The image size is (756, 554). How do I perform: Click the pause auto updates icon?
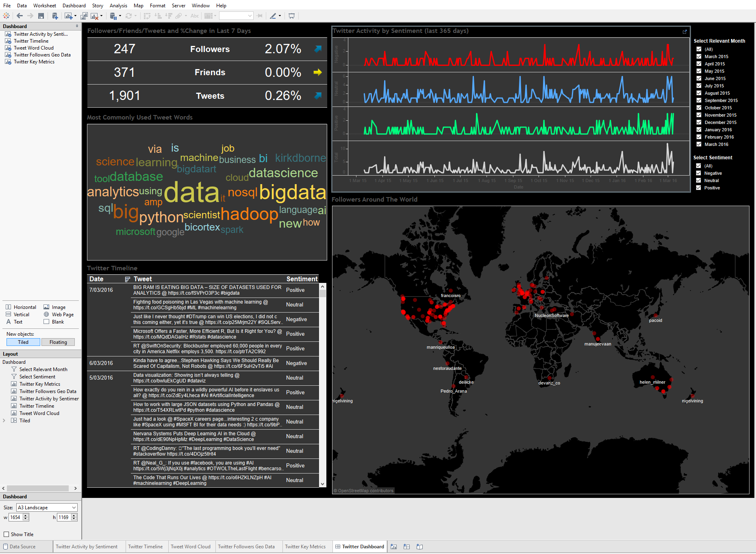coord(113,16)
